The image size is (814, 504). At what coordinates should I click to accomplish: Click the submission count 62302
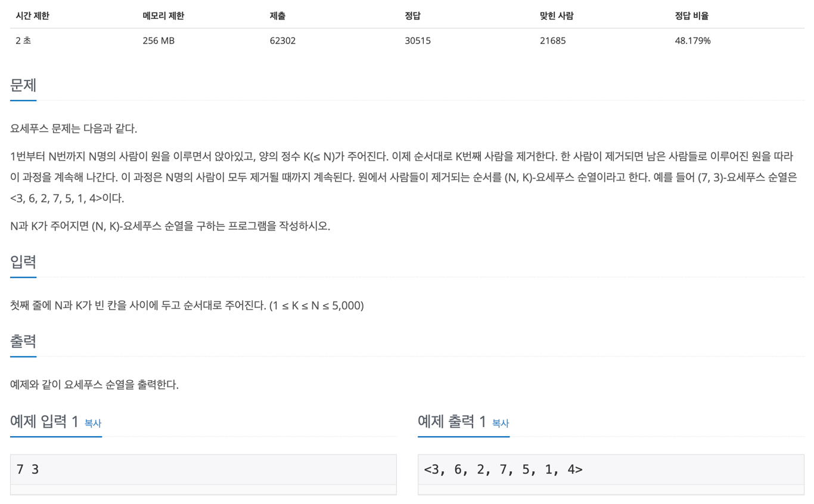click(282, 41)
